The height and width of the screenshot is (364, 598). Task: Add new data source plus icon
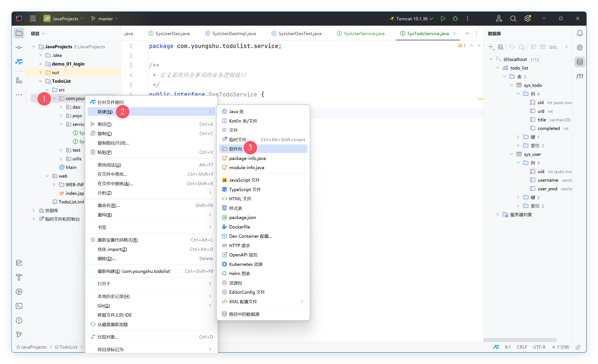point(491,47)
